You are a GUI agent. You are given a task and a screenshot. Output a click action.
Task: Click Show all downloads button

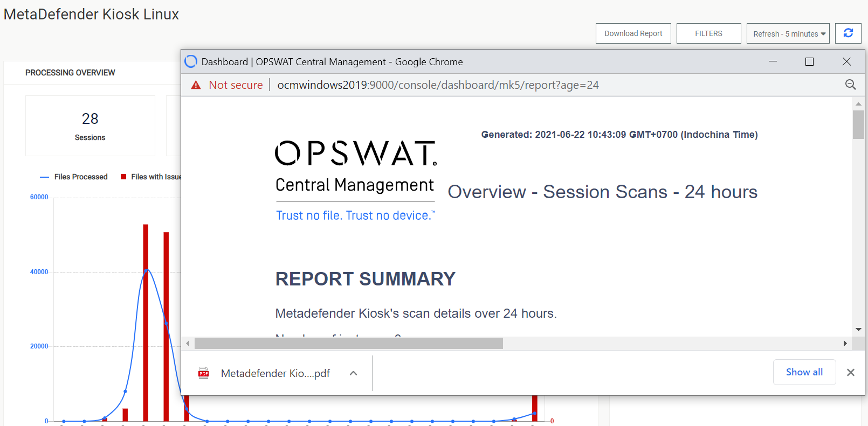pyautogui.click(x=804, y=372)
